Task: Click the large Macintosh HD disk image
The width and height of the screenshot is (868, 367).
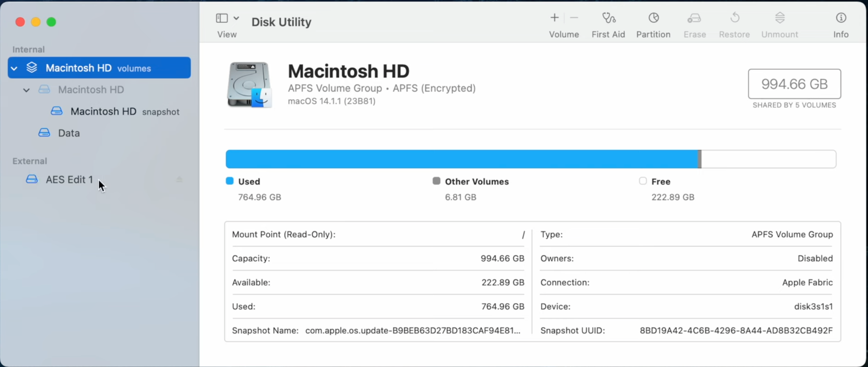Action: 249,85
